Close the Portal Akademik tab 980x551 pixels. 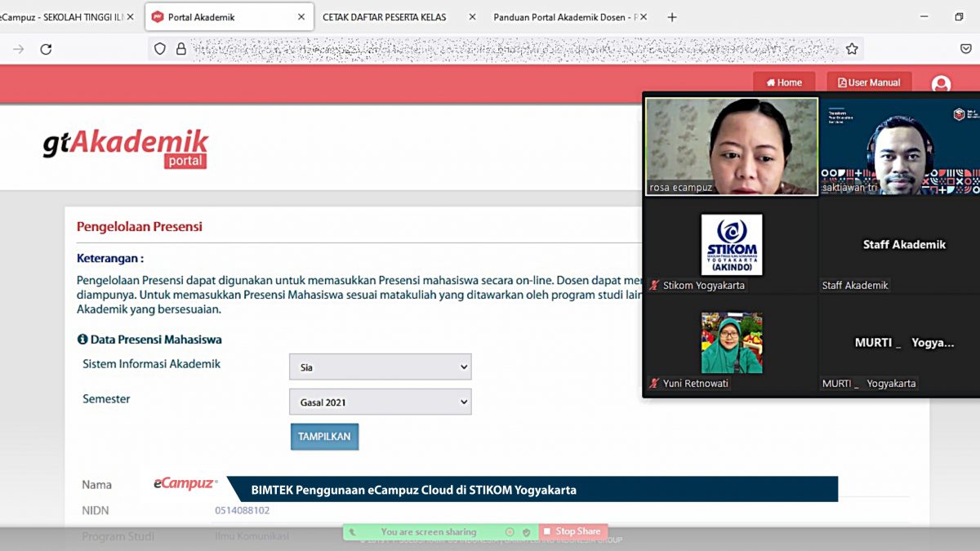coord(301,16)
